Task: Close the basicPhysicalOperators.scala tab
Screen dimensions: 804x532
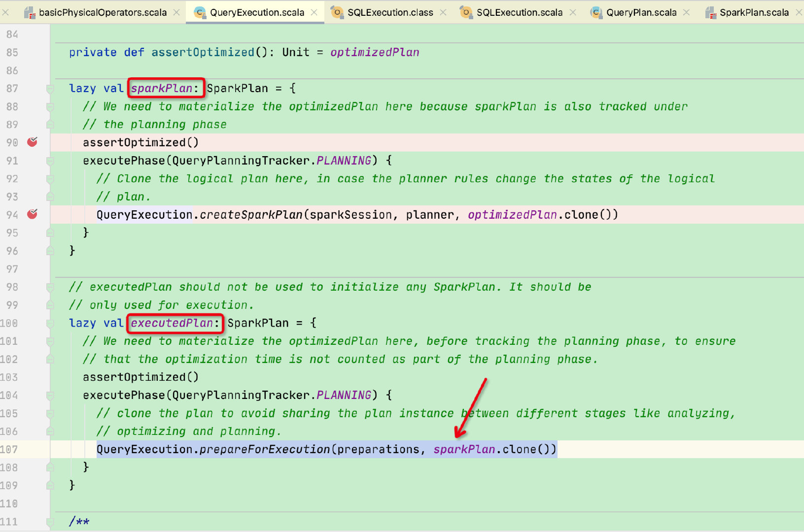Action: coord(176,12)
